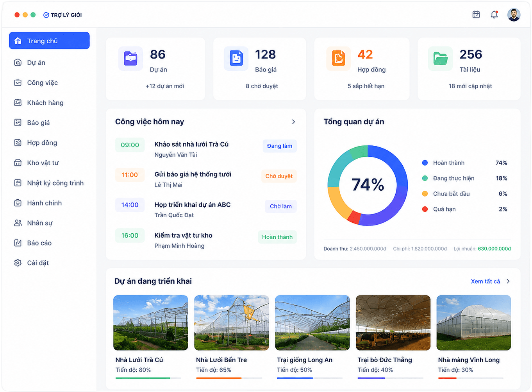532x392 pixels.
Task: Click the 5 sắp hết hạn text
Action: [366, 86]
